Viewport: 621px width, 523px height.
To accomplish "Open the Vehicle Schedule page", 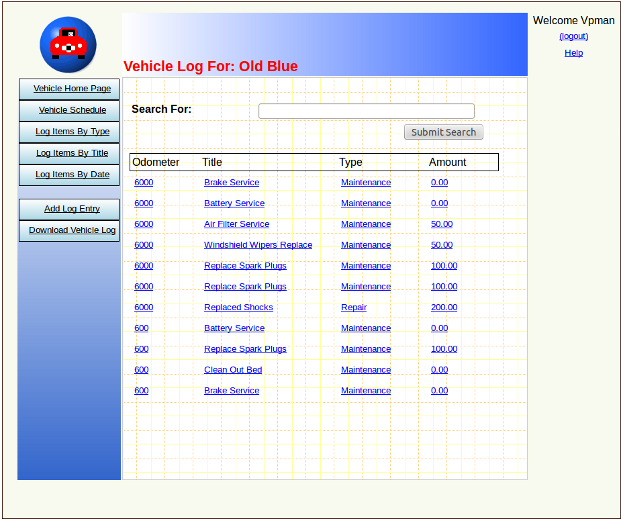I will [69, 110].
